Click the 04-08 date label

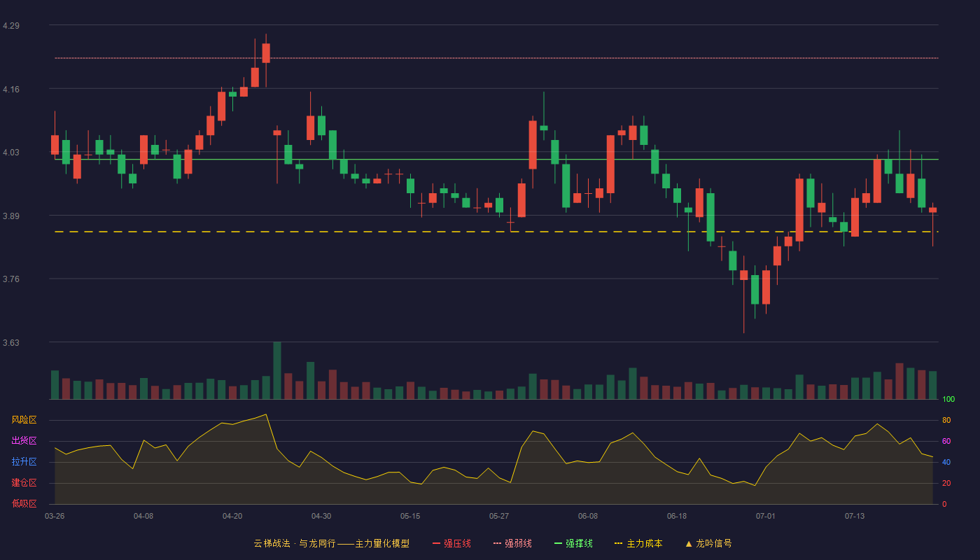tap(143, 516)
